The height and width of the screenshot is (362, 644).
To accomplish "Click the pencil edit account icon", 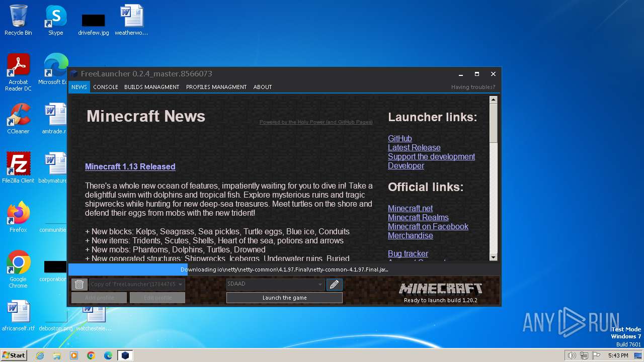I will click(x=334, y=285).
